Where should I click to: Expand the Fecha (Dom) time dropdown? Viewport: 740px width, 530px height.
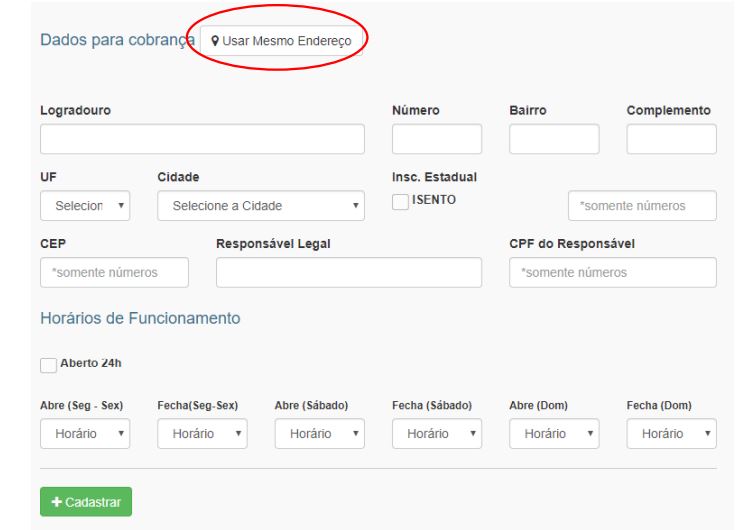672,434
